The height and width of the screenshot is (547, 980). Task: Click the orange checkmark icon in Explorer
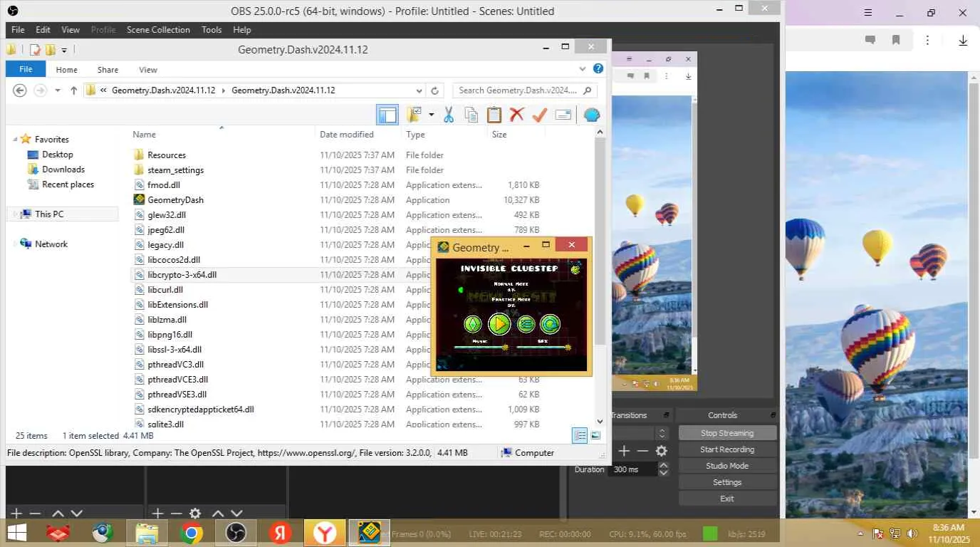pos(540,115)
